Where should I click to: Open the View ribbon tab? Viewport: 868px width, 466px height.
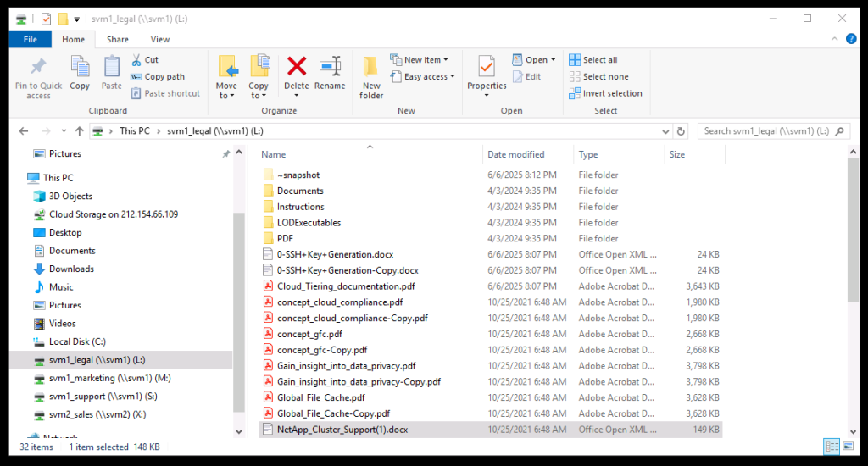[159, 39]
